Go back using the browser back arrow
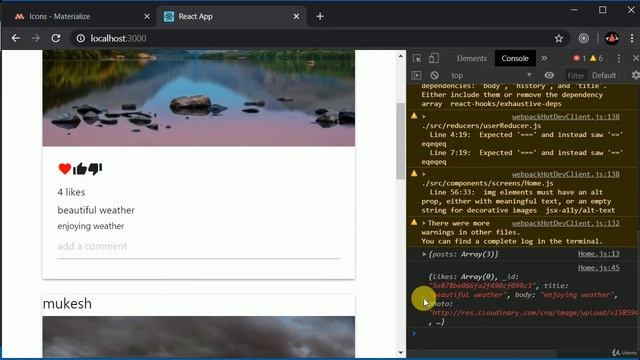This screenshot has height=360, width=640. [16, 38]
